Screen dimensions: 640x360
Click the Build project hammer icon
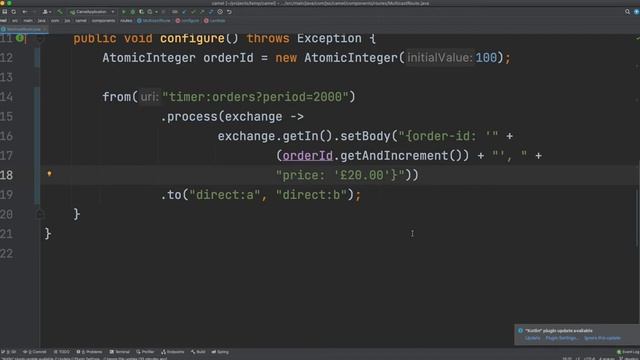[x=60, y=12]
